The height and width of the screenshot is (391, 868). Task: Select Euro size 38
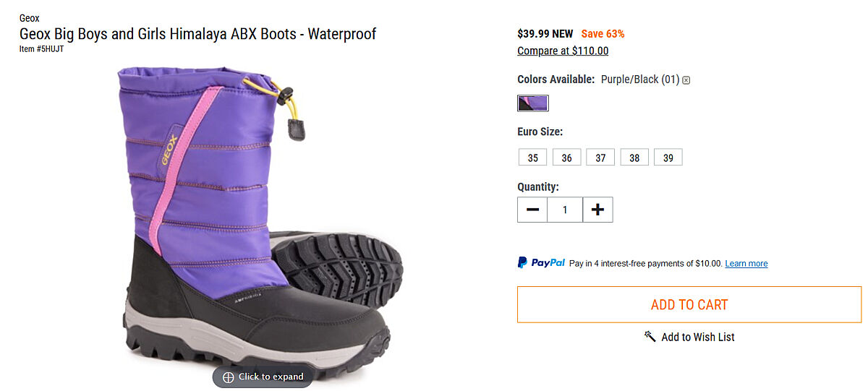(x=634, y=158)
